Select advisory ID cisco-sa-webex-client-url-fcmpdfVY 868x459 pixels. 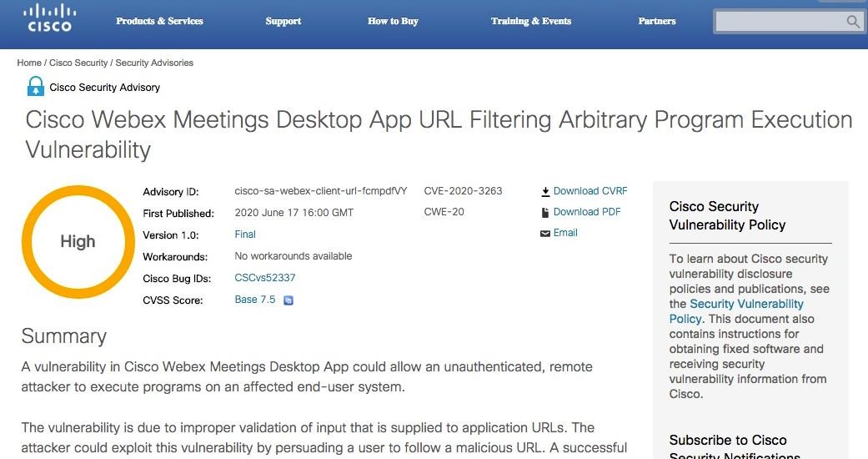(321, 191)
